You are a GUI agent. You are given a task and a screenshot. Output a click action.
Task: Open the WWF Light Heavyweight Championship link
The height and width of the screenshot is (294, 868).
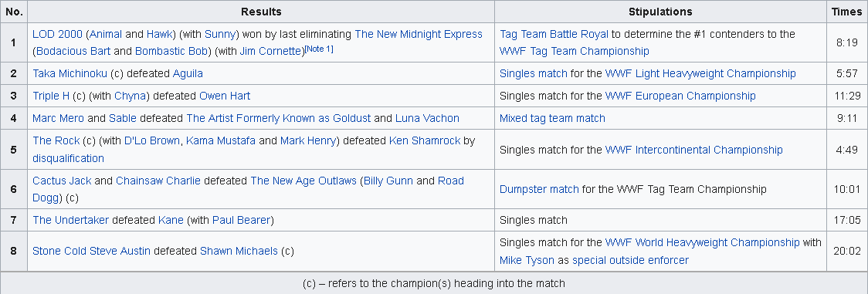pyautogui.click(x=700, y=73)
